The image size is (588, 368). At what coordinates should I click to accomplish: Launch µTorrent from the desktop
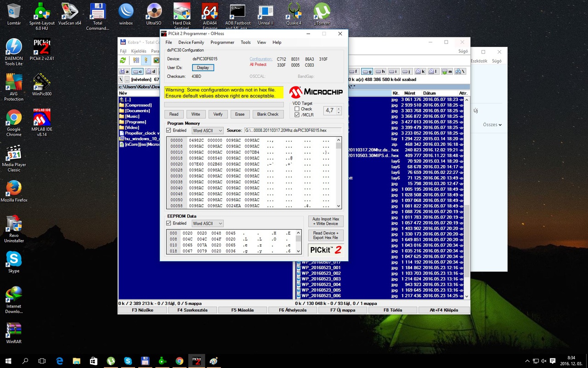click(x=322, y=14)
